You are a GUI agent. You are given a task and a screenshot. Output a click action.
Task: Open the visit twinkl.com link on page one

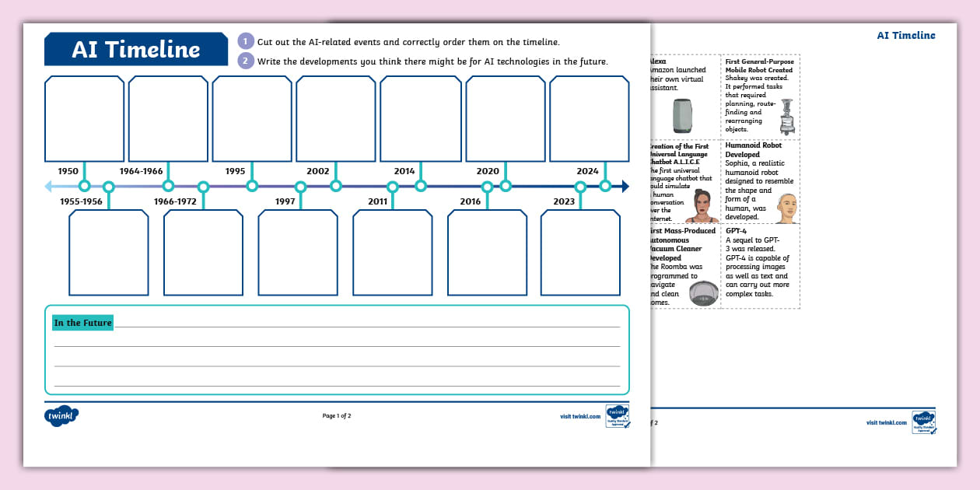(579, 417)
